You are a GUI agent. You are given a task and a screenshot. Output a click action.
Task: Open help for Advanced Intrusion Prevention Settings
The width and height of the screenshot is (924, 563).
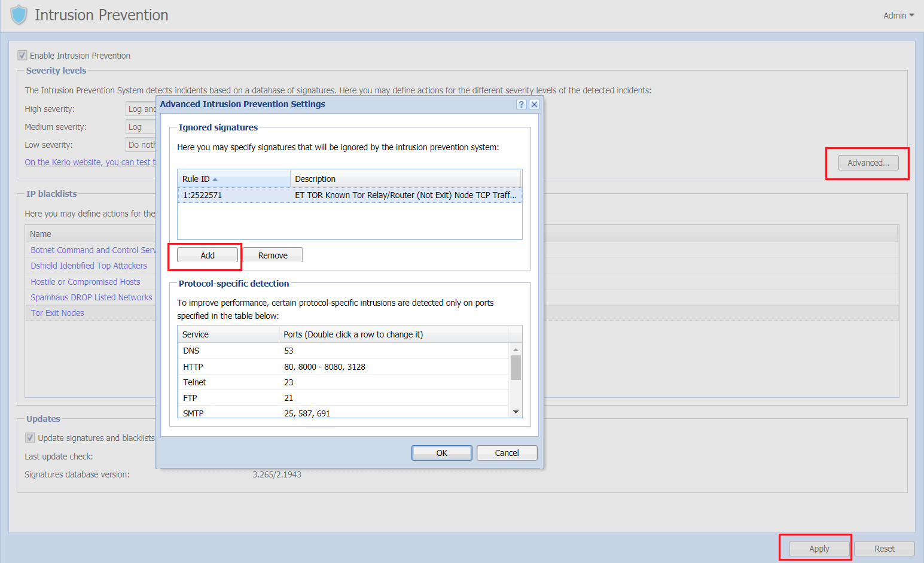coord(522,104)
